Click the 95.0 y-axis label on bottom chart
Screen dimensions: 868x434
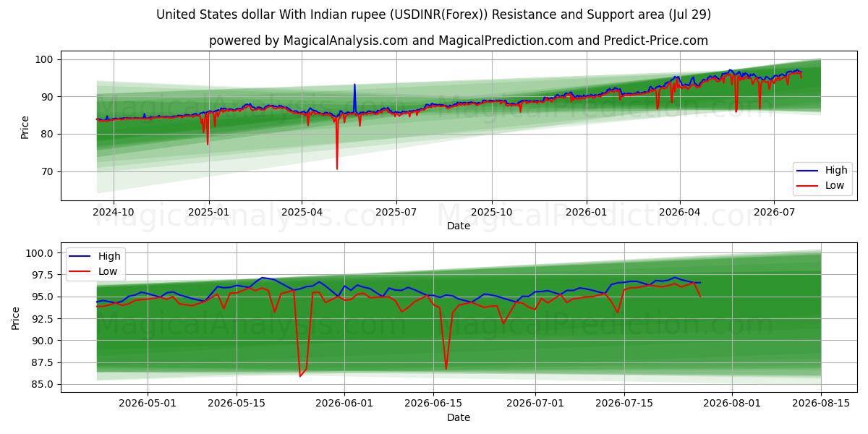point(43,297)
